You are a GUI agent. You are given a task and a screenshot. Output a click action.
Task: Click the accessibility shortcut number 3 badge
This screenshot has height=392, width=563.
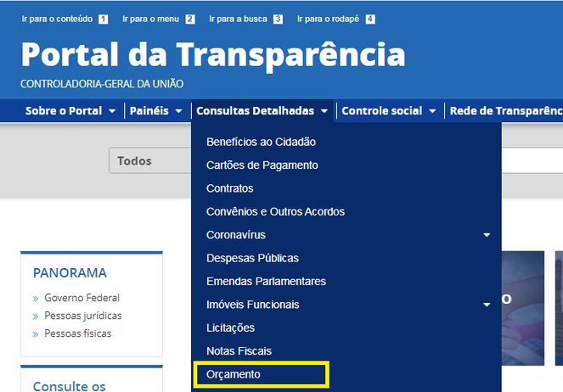pyautogui.click(x=278, y=19)
